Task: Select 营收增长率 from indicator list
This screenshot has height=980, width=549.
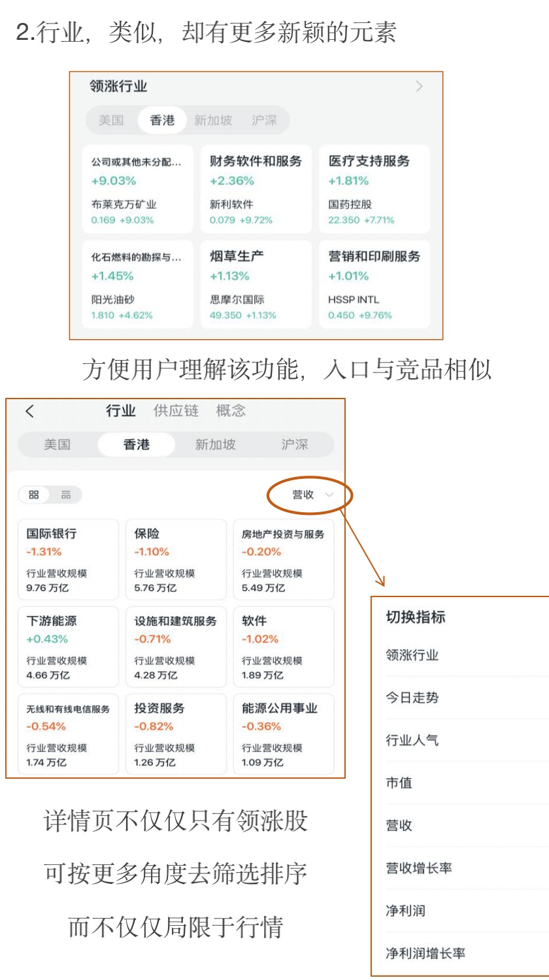Action: tap(419, 868)
